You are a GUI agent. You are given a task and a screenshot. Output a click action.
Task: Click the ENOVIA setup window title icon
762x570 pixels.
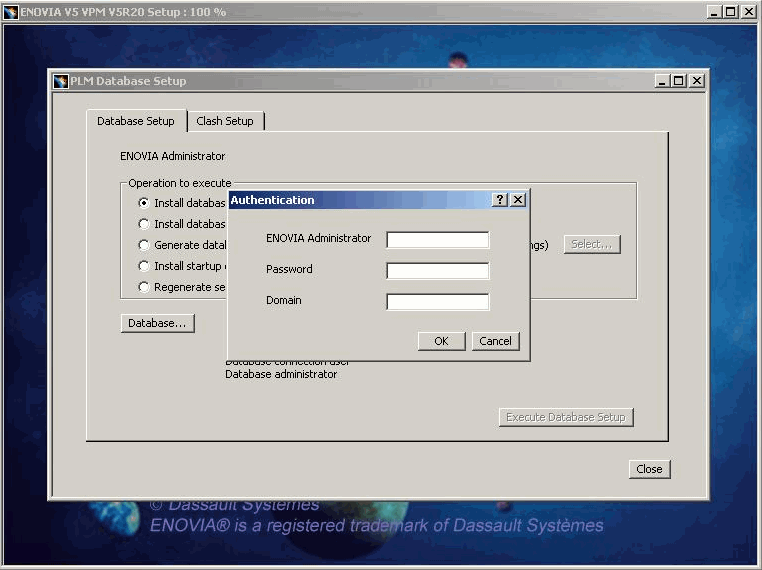(11, 12)
